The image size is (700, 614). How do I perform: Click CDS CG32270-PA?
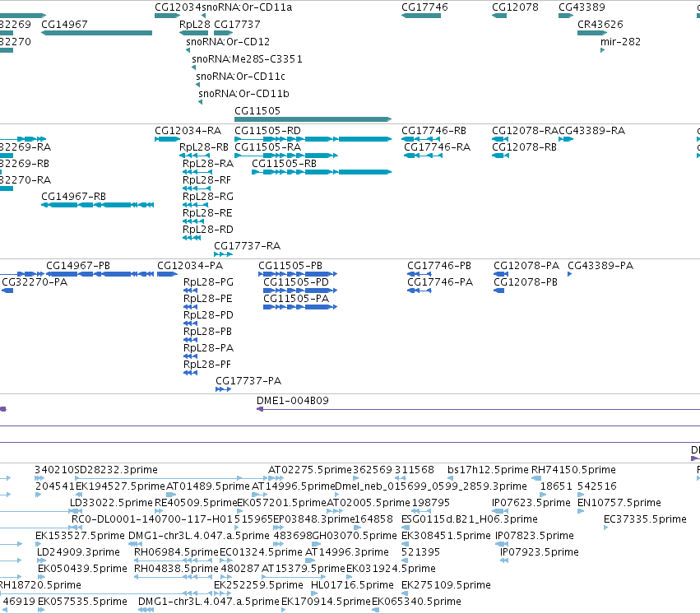pyautogui.click(x=35, y=282)
